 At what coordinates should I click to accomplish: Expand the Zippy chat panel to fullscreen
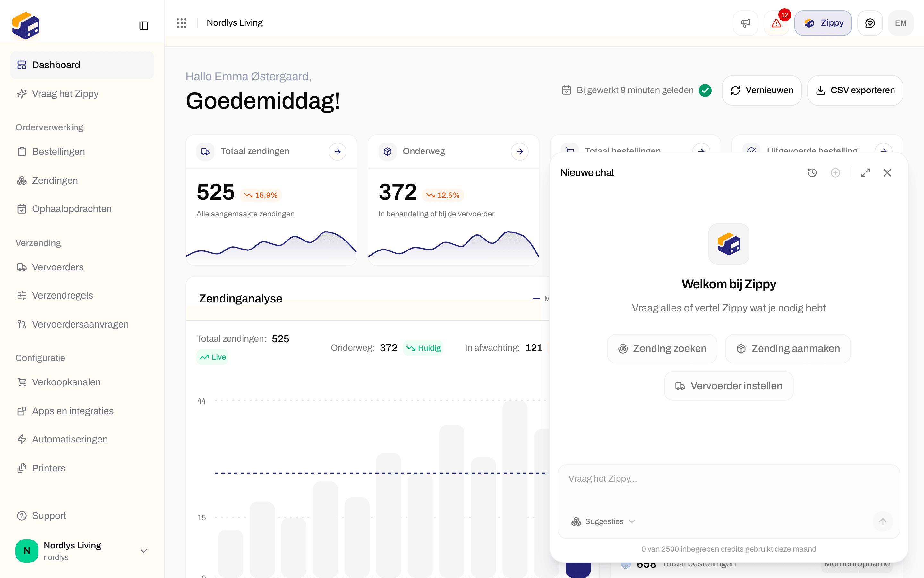point(866,173)
